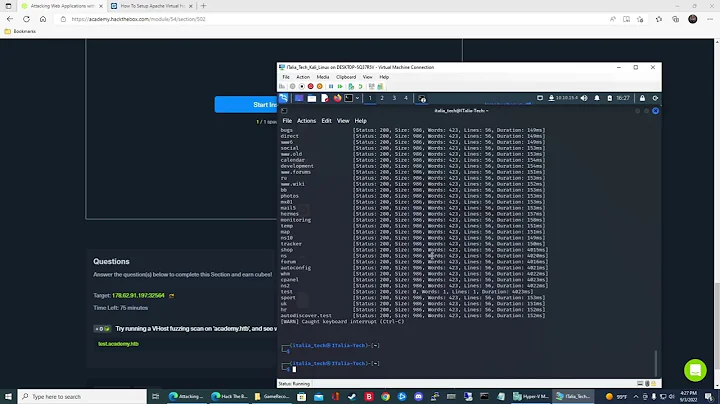Open Discord from the Windows taskbar

(x=418, y=396)
